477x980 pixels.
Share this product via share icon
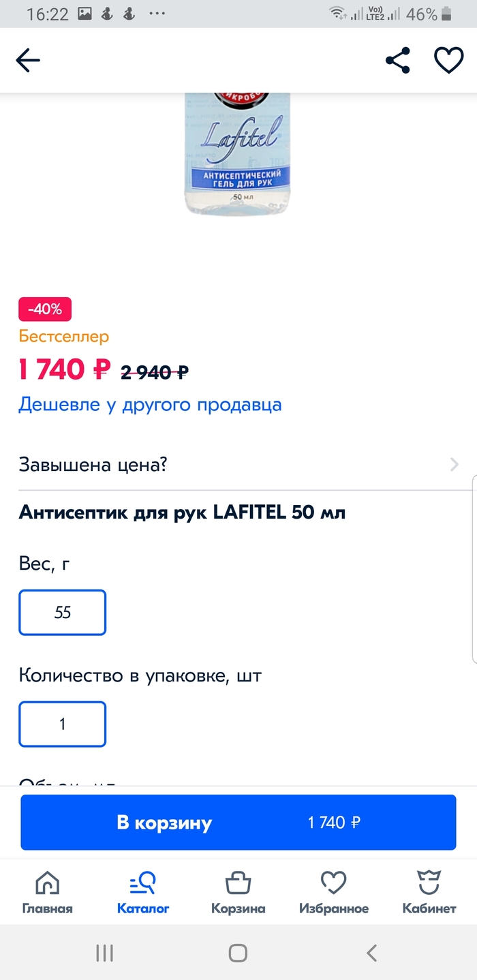coord(398,61)
